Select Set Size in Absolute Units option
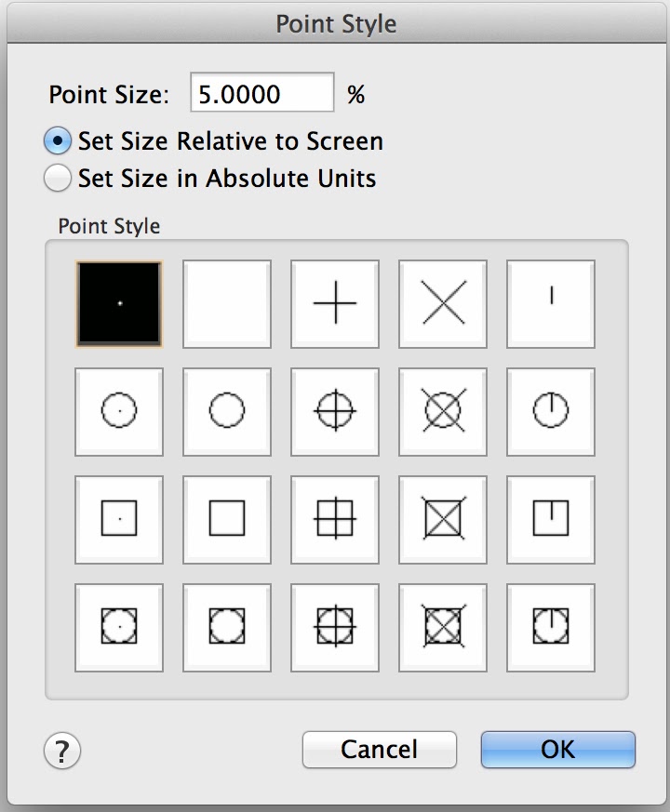The image size is (670, 812). coord(58,177)
